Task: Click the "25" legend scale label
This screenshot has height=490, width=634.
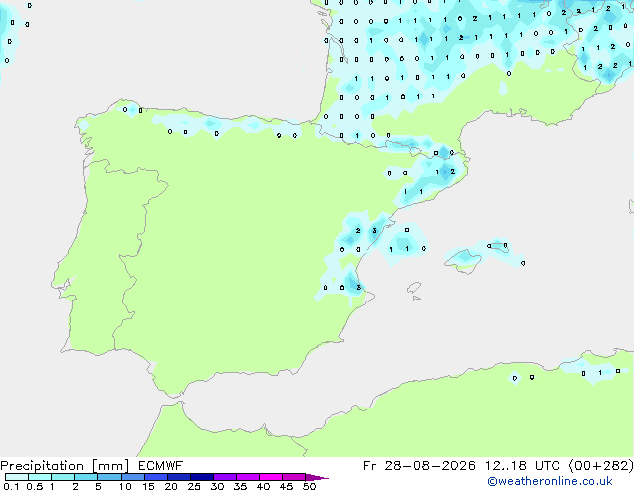Action: [x=194, y=486]
